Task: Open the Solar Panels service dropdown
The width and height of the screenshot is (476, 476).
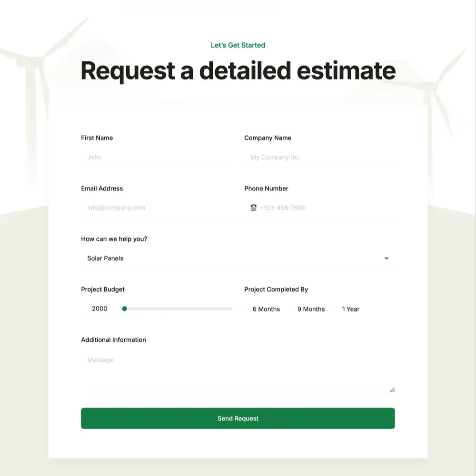Action: (x=238, y=258)
